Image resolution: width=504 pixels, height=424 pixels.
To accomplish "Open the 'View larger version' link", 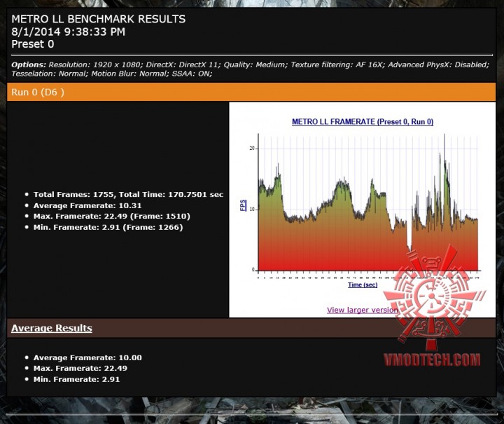I will [363, 310].
